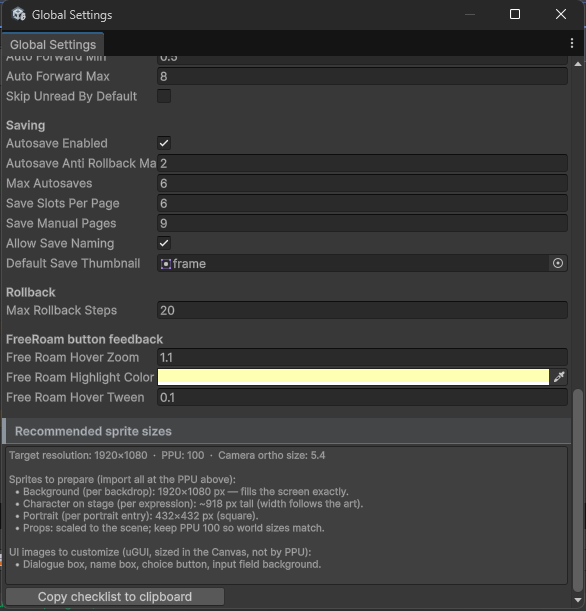Image resolution: width=586 pixels, height=611 pixels.
Task: Click the Autosave Anti Rollback value field
Action: click(x=362, y=163)
